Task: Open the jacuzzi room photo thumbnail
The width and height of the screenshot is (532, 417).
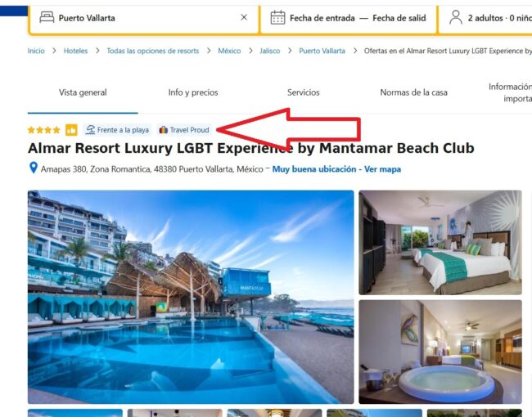Action: click(440, 352)
